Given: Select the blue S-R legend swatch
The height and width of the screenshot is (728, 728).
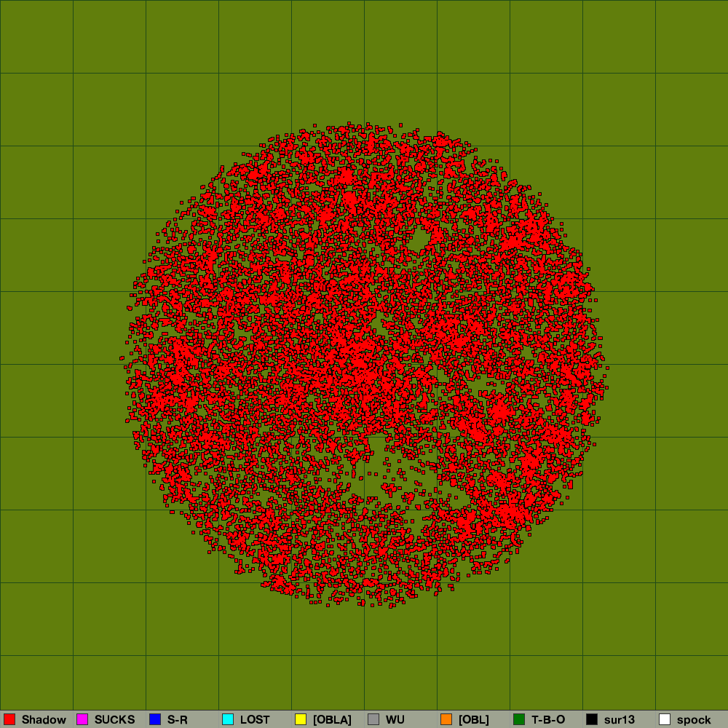Looking at the screenshot, I should coord(155,719).
